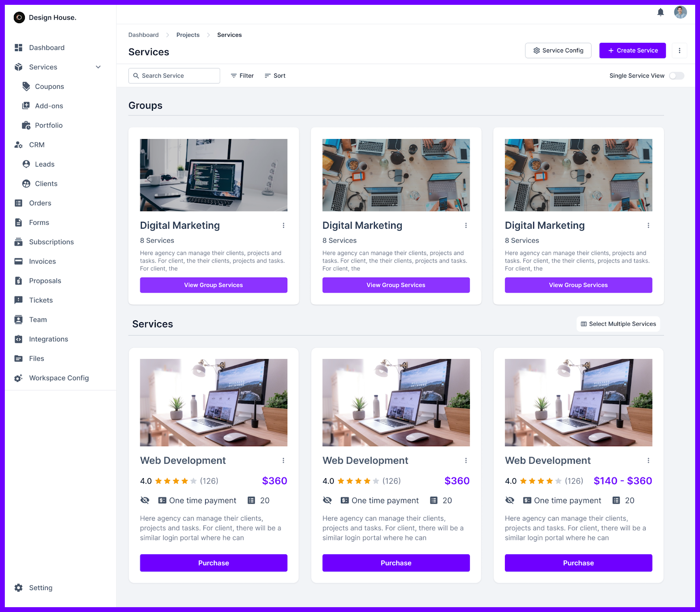Click the Create Service button

(x=632, y=50)
